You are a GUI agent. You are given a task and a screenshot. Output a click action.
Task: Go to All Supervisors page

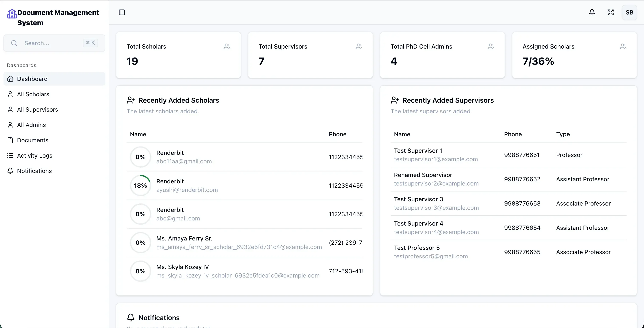tap(37, 109)
